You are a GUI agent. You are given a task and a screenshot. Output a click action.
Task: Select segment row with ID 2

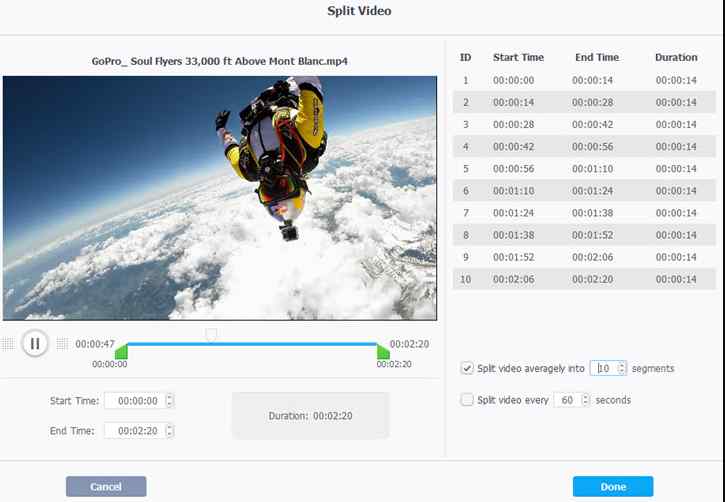point(584,102)
